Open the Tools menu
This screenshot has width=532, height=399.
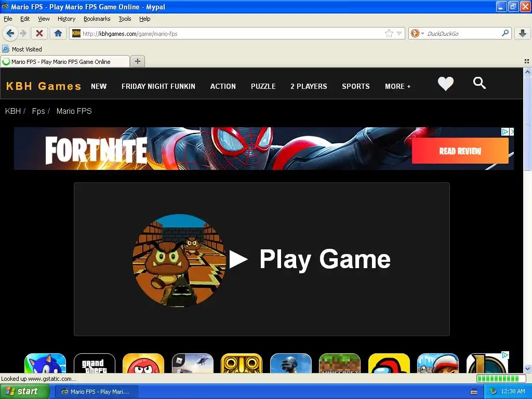pyautogui.click(x=125, y=19)
